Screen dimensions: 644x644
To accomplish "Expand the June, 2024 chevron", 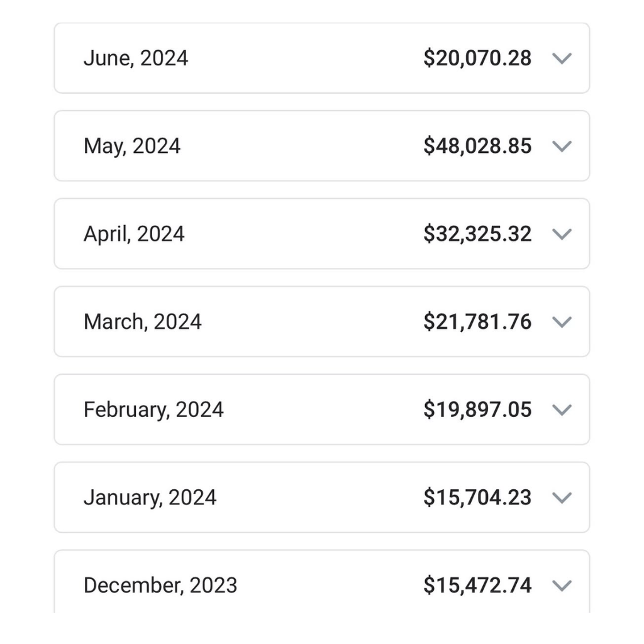I will (x=562, y=58).
